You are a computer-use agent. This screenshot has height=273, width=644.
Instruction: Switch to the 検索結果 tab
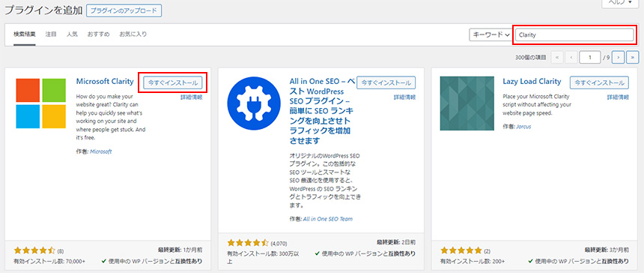[24, 34]
